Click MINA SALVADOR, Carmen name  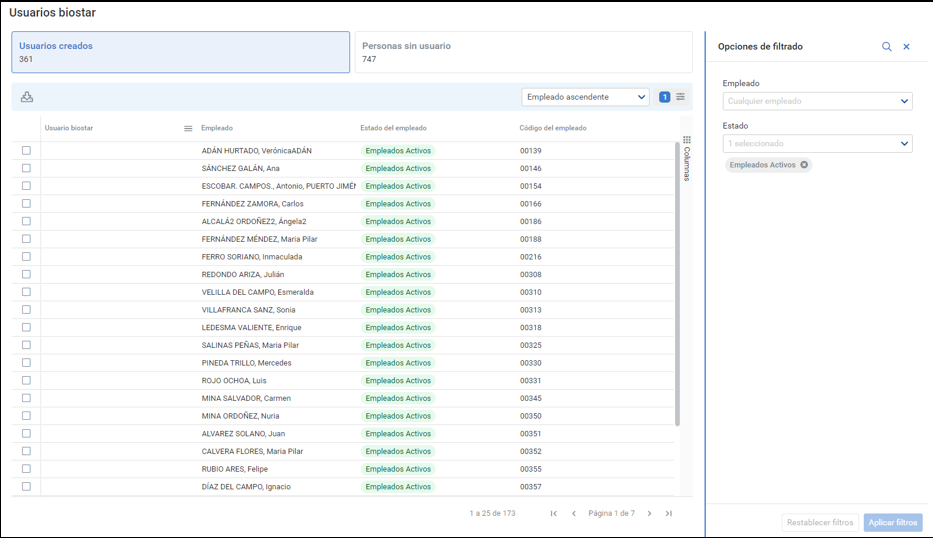246,398
